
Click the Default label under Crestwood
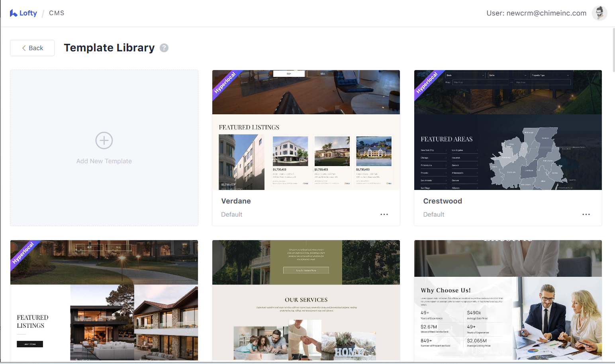[433, 214]
